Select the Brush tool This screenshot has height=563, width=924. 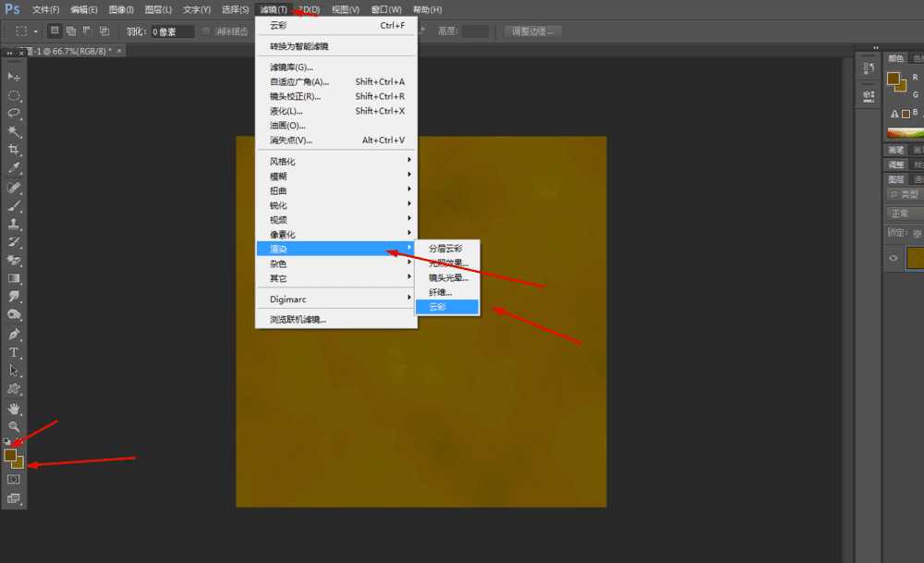point(12,203)
